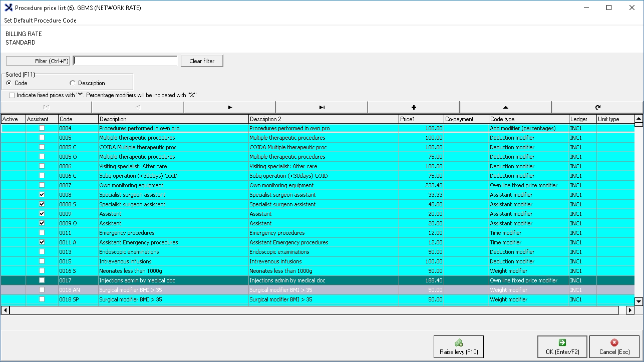Click the Filter (Ctrl+F) button
Image resolution: width=644 pixels, height=362 pixels.
(38, 61)
